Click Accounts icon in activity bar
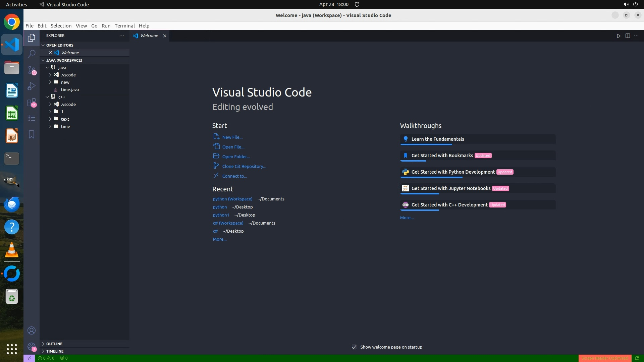 point(32,330)
